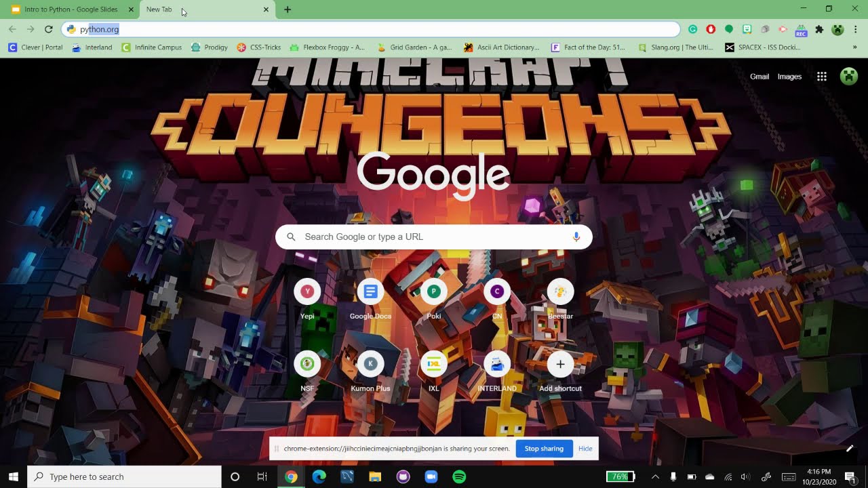Viewport: 868px width, 488px height.
Task: Click the Grammarly extension icon
Action: tap(692, 29)
